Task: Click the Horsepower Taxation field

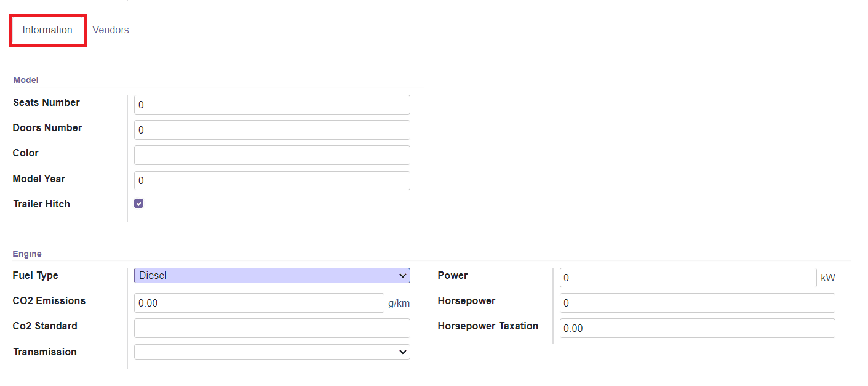Action: [696, 328]
